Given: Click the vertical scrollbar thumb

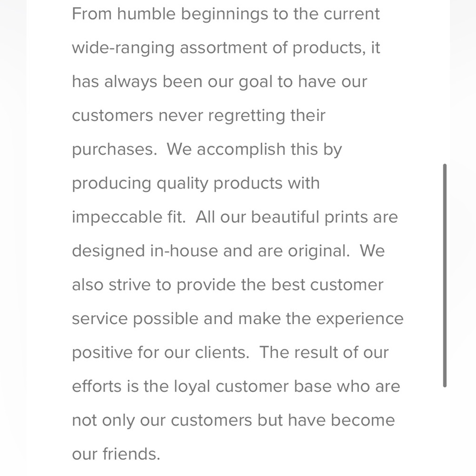Looking at the screenshot, I should click(445, 275).
